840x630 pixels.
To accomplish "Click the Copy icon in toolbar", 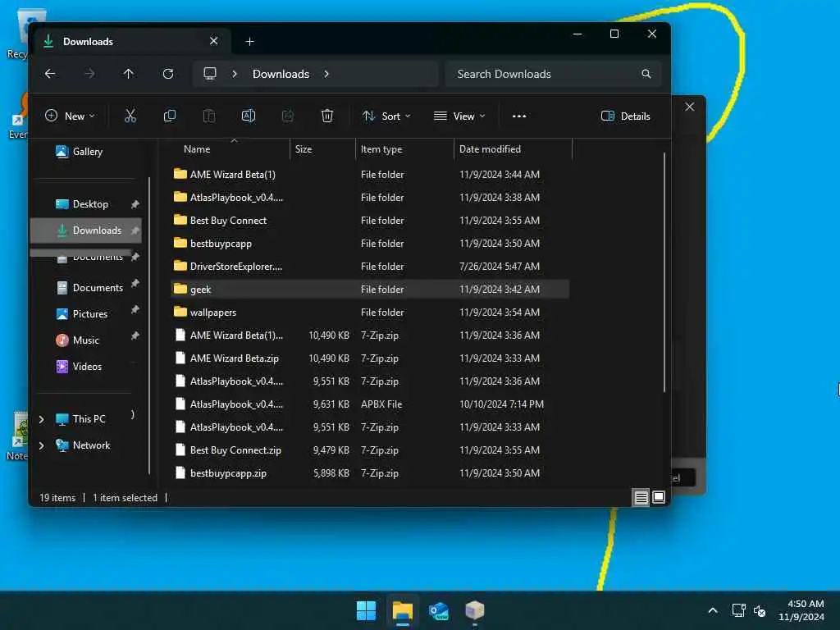I will click(169, 116).
